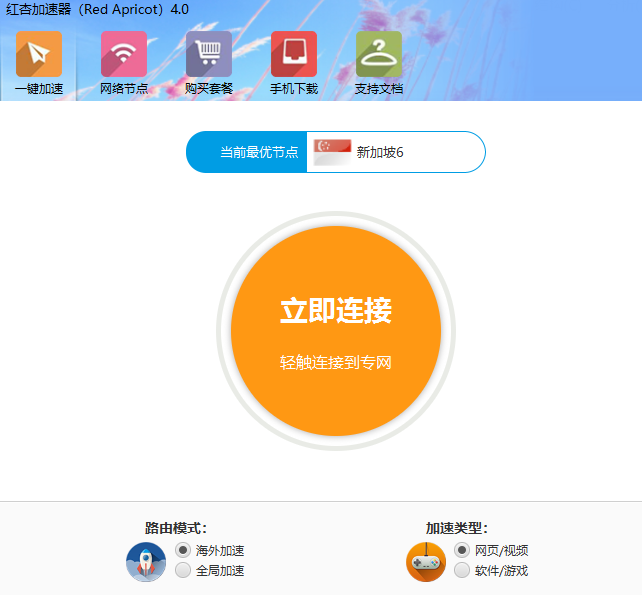Choose the 网页/视频 radio option
This screenshot has width=642, height=595.
462,551
